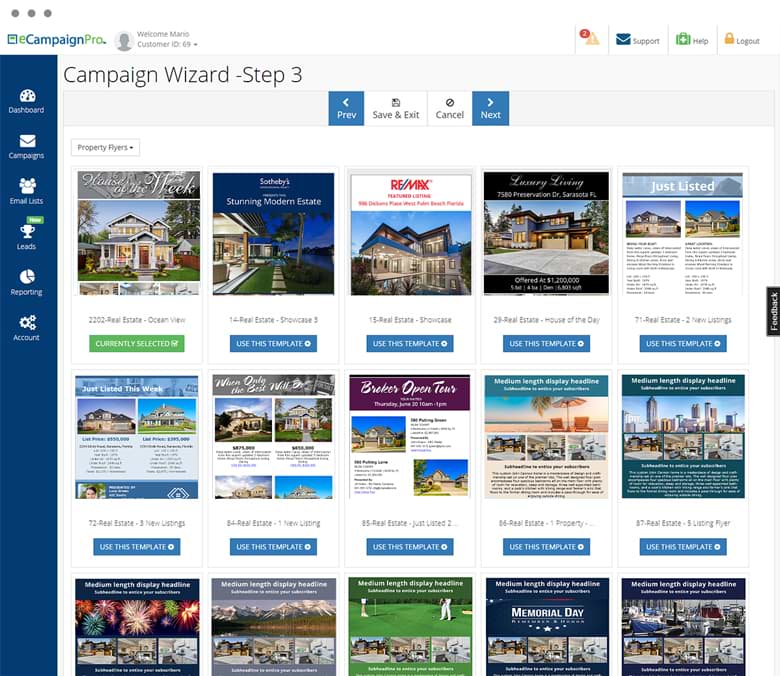Click the user avatar picture
780x676 pixels.
pyautogui.click(x=124, y=40)
